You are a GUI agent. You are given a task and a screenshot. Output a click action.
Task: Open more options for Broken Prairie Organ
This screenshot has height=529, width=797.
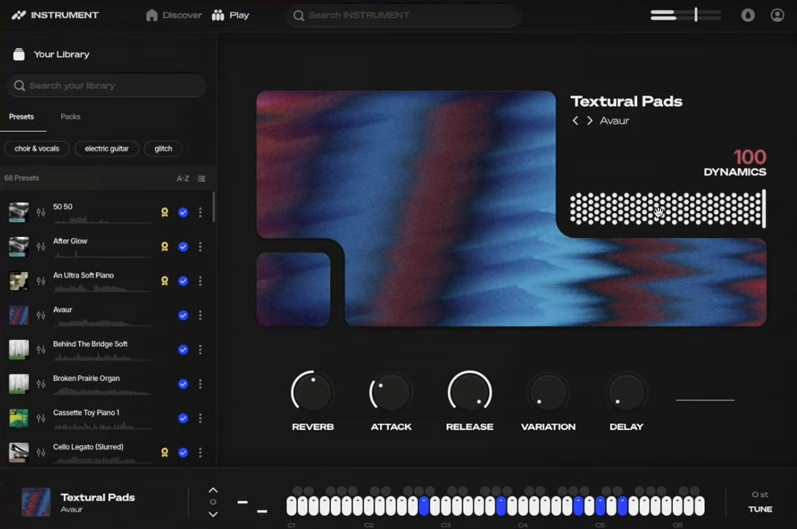(200, 384)
